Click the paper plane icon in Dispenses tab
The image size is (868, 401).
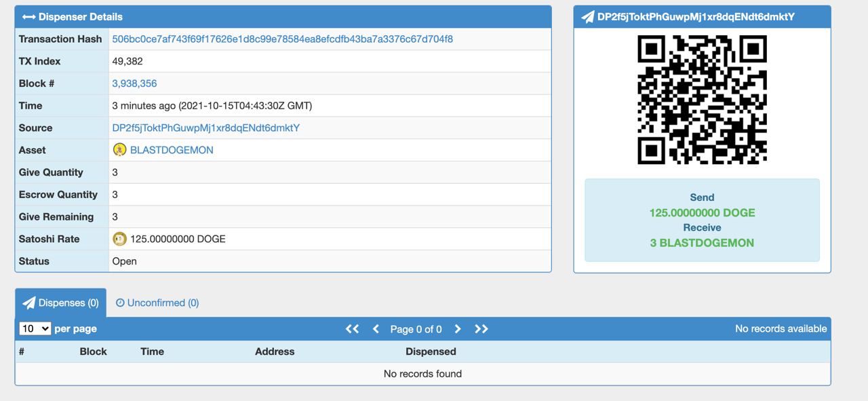coord(29,303)
